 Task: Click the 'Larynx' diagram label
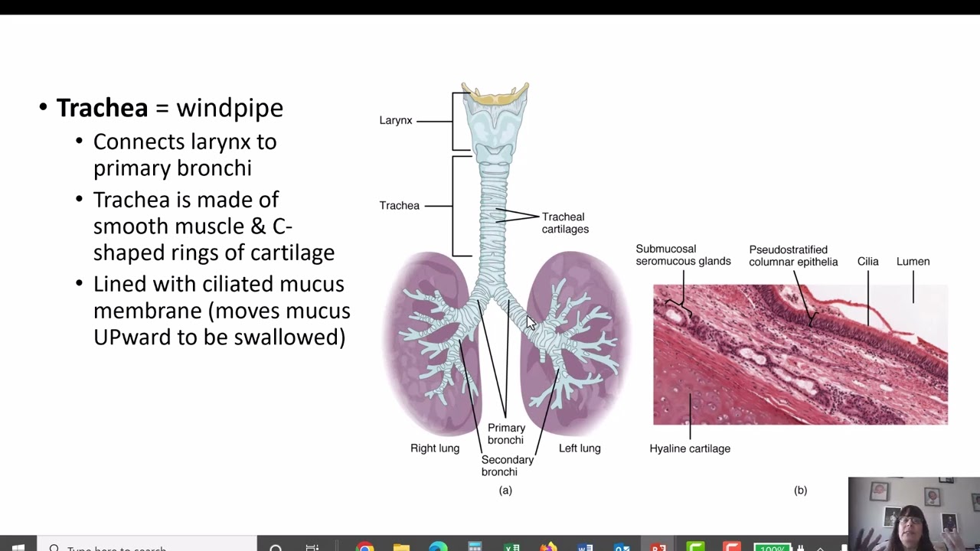tap(396, 120)
